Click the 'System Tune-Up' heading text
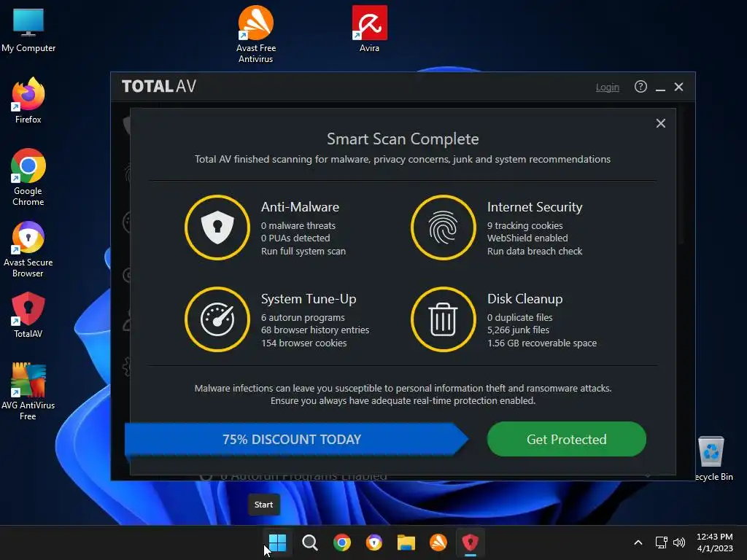Screen dimensions: 747x560 (x=309, y=299)
